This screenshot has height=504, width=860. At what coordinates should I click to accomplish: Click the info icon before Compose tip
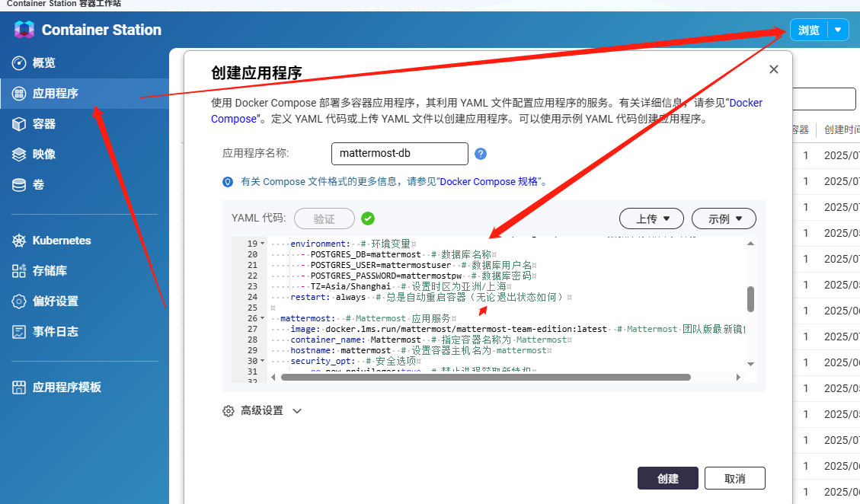(x=228, y=181)
